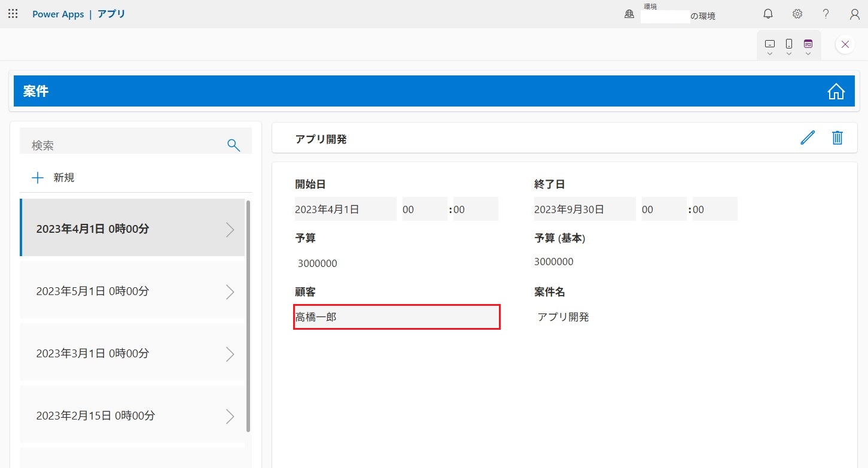Expand the tablet preview device dropdown
The width and height of the screenshot is (868, 468).
tap(770, 46)
